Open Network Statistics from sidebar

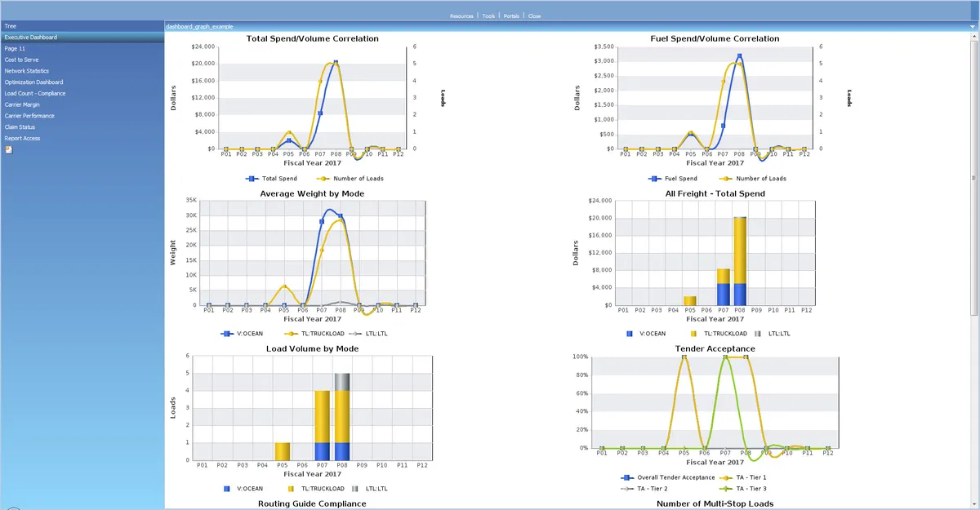tap(26, 71)
